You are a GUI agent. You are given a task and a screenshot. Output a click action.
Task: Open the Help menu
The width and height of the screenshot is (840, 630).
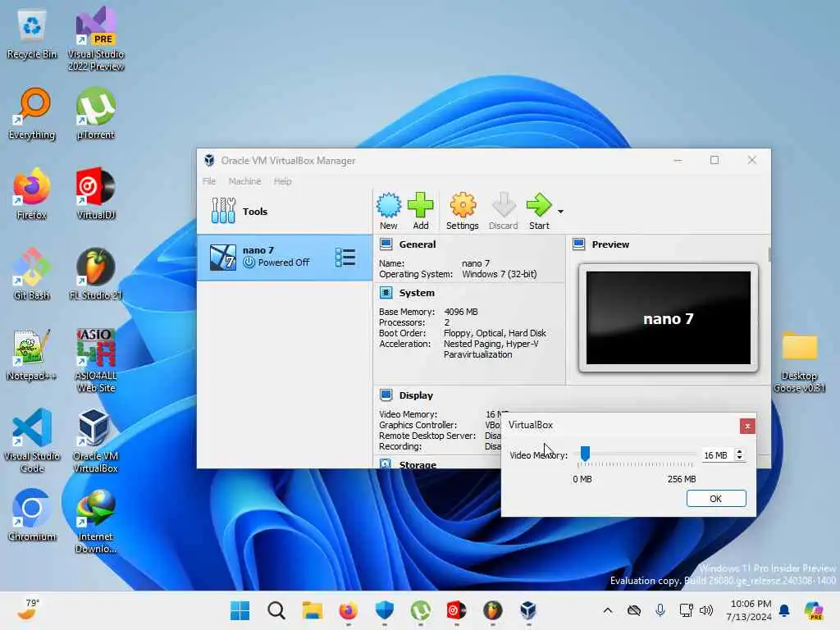click(282, 181)
